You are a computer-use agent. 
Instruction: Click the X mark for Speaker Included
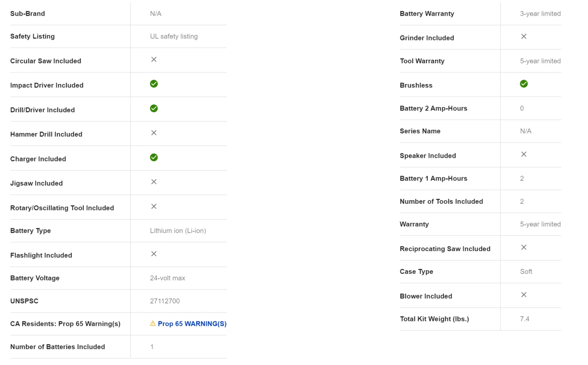pyautogui.click(x=524, y=154)
